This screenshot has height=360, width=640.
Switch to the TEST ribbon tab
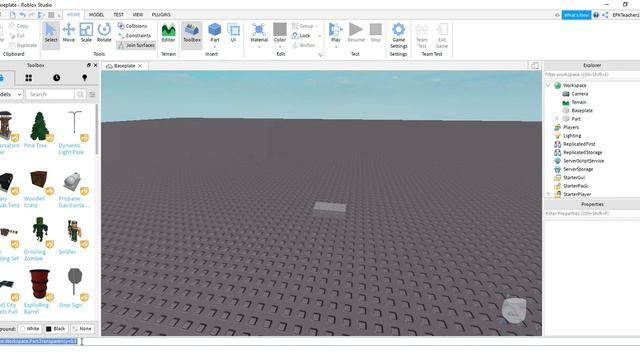pos(118,15)
